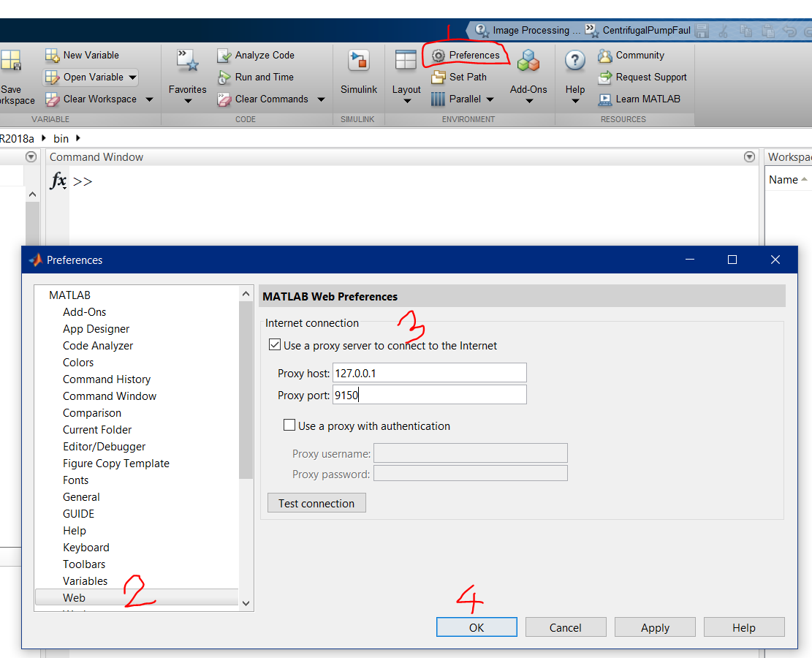
Task: Select Web in the preferences tree
Action: point(137,597)
